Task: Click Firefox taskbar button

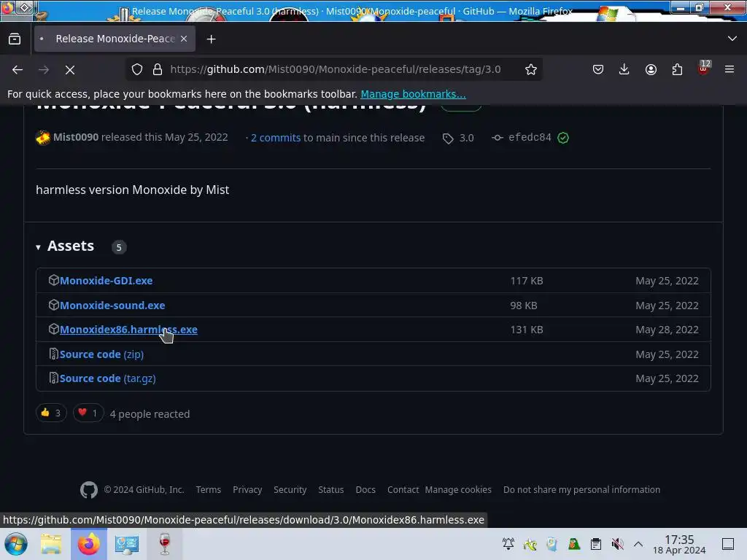Action: (x=89, y=544)
